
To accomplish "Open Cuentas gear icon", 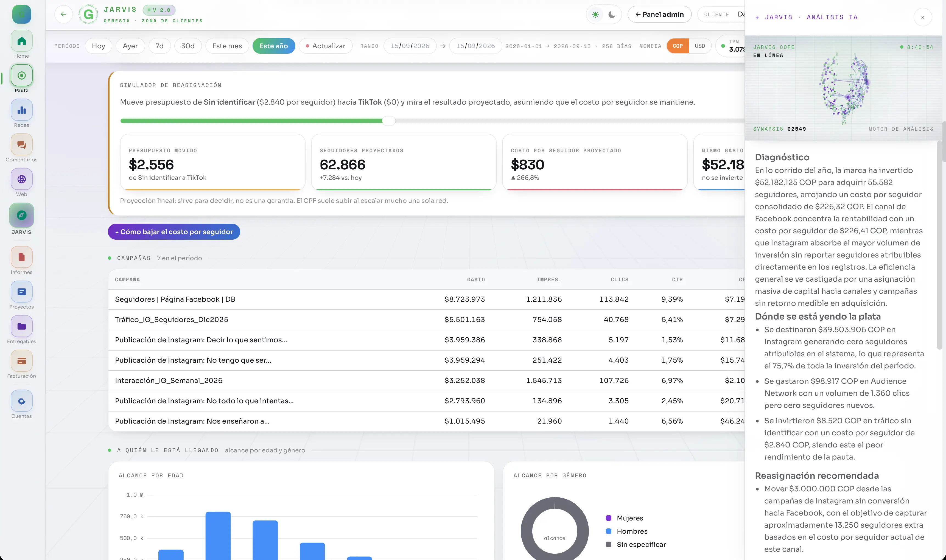I will pyautogui.click(x=21, y=401).
